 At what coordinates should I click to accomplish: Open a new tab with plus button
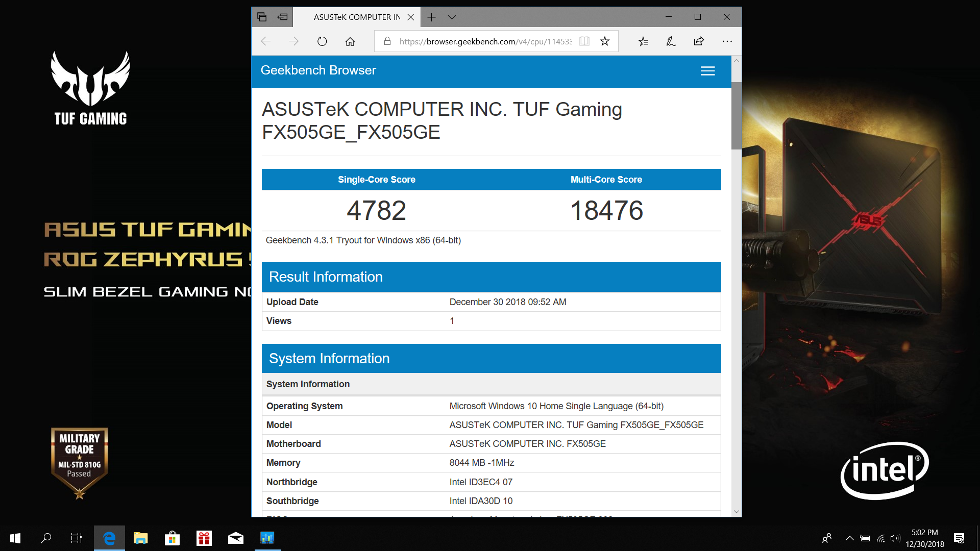tap(431, 17)
